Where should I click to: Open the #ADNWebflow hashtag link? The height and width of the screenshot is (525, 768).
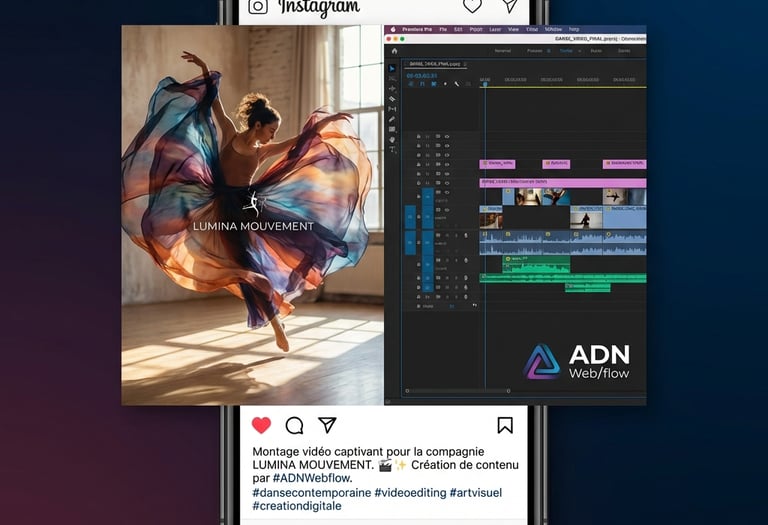point(312,478)
